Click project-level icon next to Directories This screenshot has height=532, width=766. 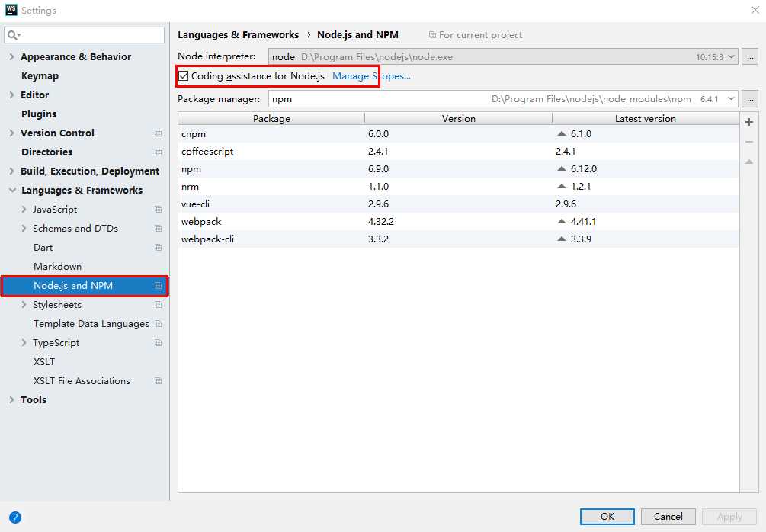(x=158, y=152)
